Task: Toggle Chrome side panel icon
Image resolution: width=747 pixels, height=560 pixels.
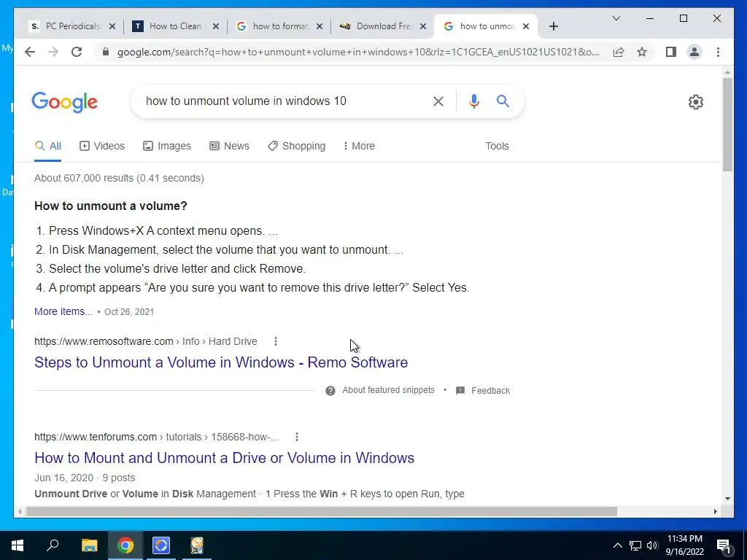Action: click(671, 52)
